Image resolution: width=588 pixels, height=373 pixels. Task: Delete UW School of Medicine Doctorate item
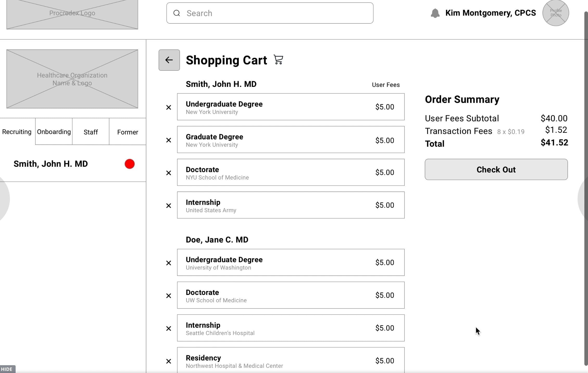168,296
